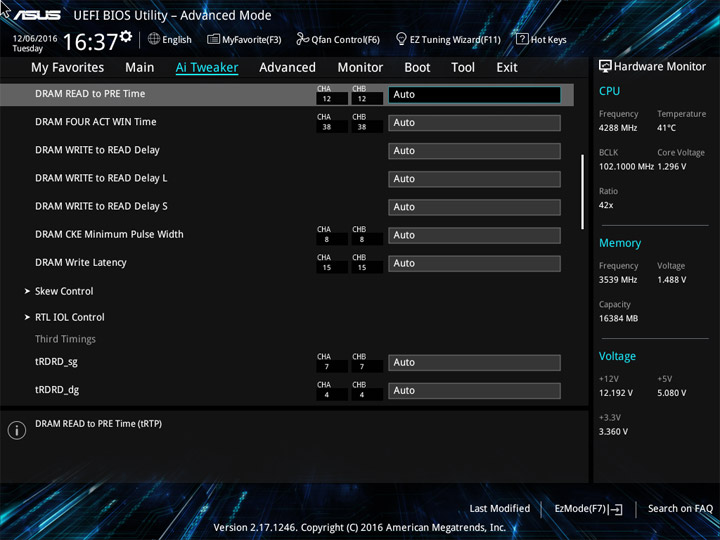The width and height of the screenshot is (720, 540).
Task: Click the DRAM READ to PRE Time label
Action: click(90, 94)
